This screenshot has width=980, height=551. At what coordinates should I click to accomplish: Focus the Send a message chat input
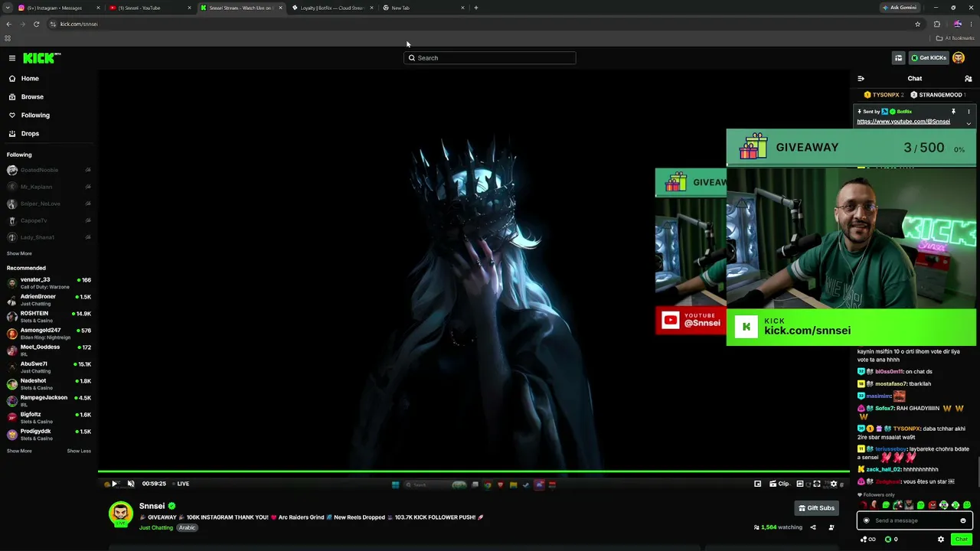(x=914, y=520)
